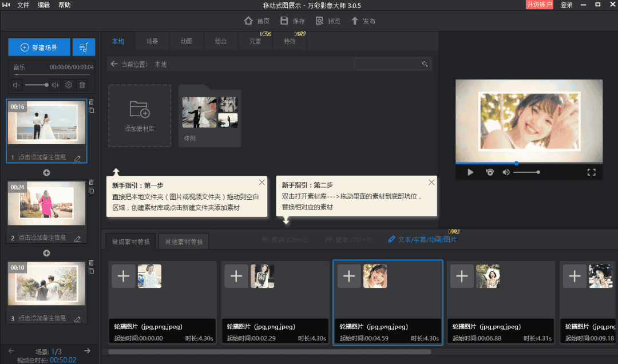The width and height of the screenshot is (618, 364).
Task: Open the 文件 menu
Action: (x=23, y=6)
